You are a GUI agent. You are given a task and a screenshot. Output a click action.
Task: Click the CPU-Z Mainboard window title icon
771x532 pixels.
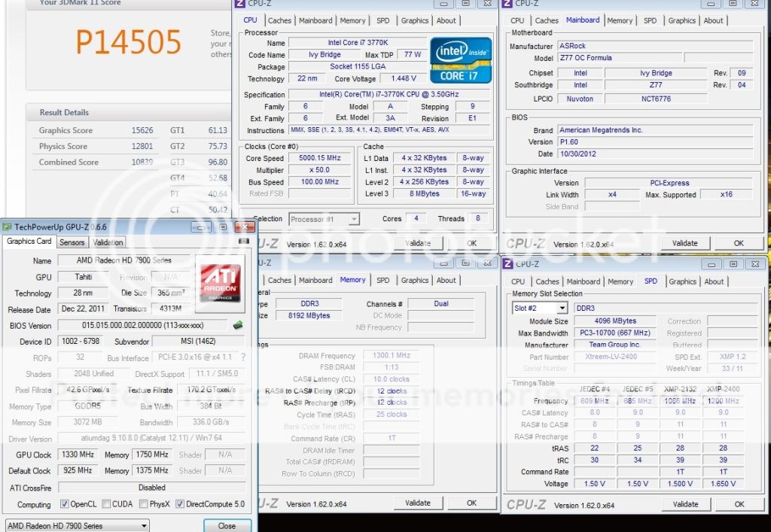click(507, 4)
